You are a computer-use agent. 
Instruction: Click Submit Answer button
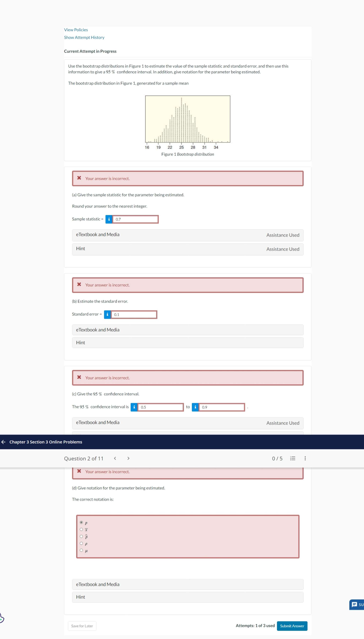(292, 626)
